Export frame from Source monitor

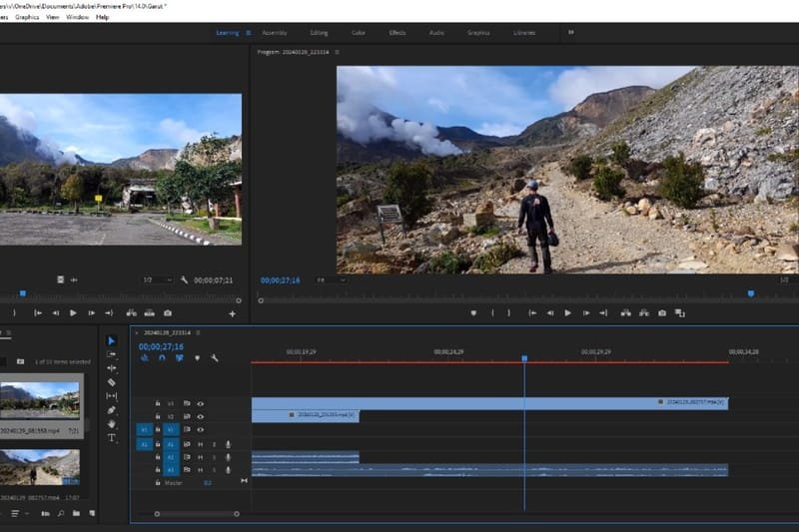coord(168,313)
